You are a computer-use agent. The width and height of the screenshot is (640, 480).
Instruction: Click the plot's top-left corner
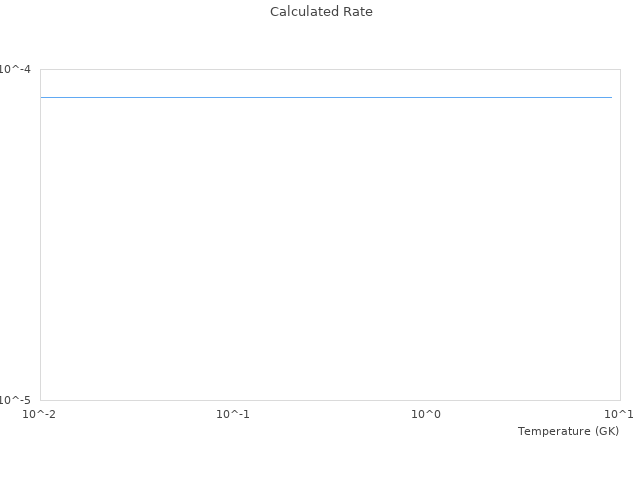tap(40, 69)
